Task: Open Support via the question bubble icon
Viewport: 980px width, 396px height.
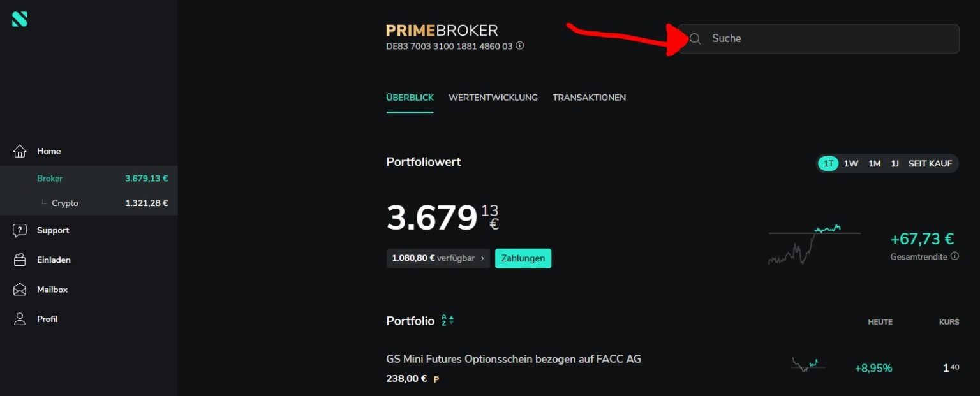Action: (x=20, y=230)
